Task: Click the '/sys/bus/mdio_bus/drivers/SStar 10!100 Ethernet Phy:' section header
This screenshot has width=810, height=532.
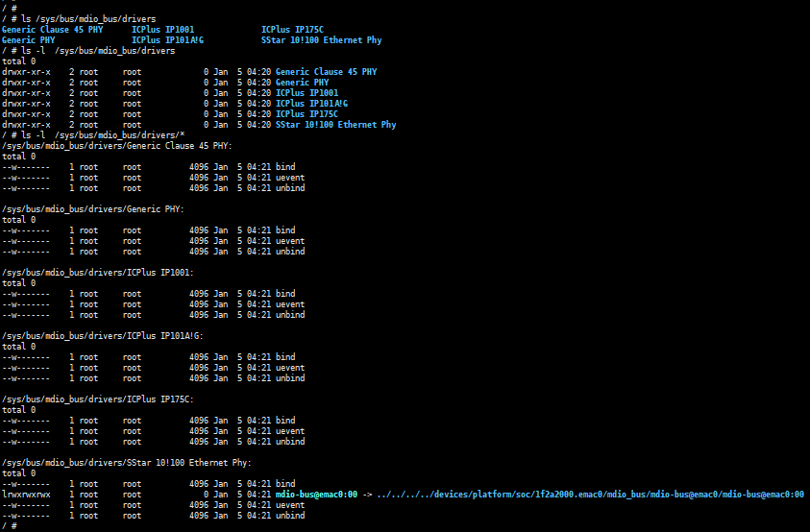Action: 127,463
